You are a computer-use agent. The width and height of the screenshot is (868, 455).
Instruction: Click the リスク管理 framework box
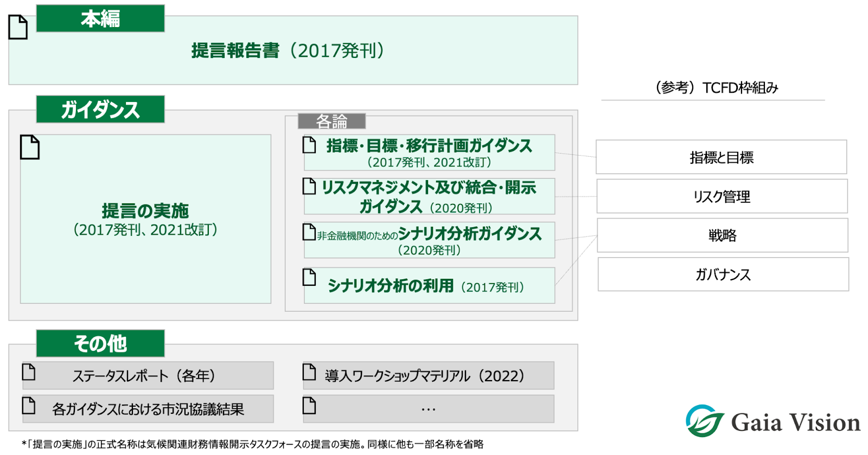(722, 196)
